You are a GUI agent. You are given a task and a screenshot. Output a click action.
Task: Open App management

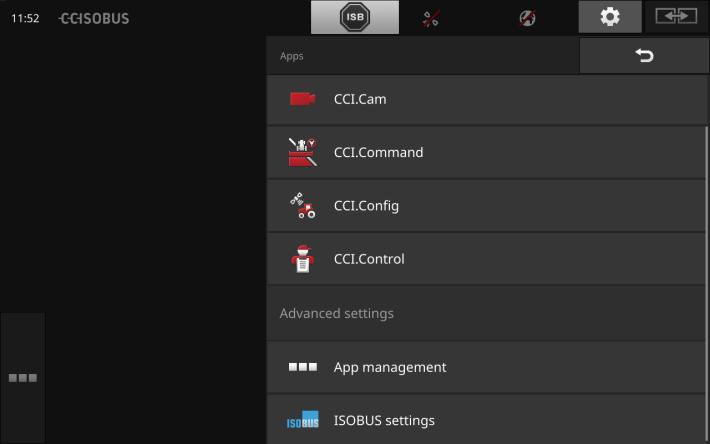(x=487, y=367)
